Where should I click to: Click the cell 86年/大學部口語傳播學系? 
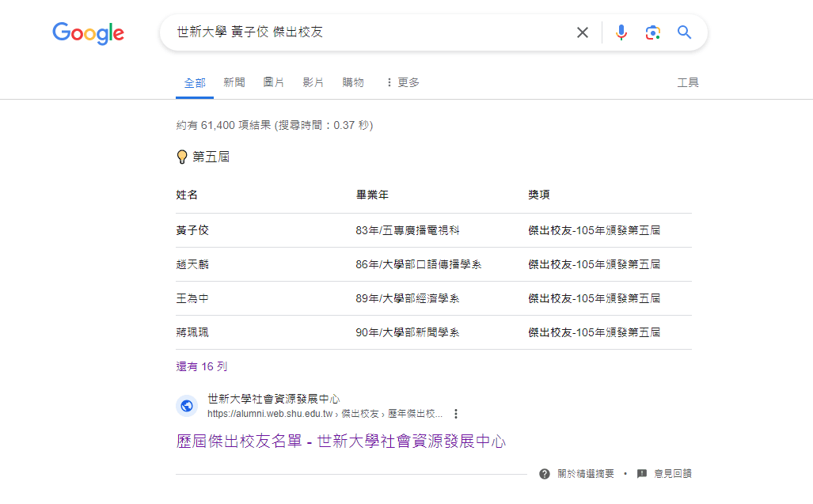[x=419, y=265]
